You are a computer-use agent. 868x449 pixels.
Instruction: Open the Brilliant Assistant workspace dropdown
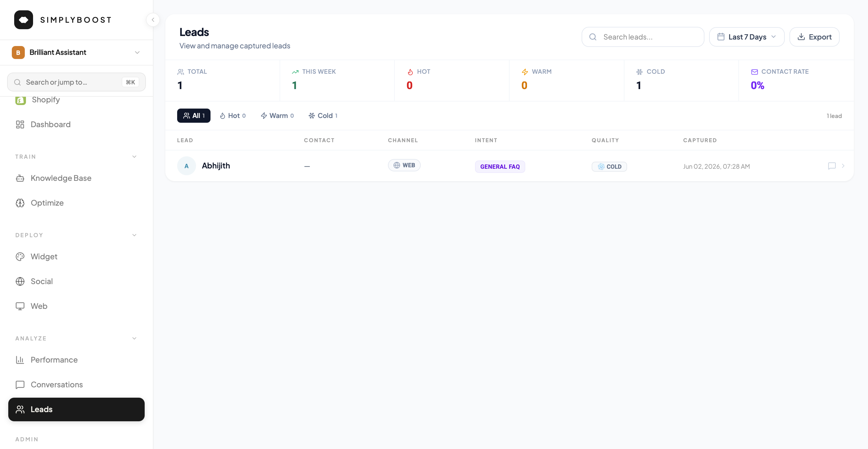coord(76,53)
